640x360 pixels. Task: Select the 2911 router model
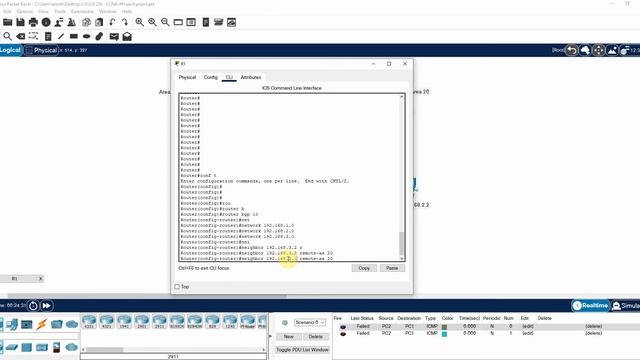pos(159,322)
